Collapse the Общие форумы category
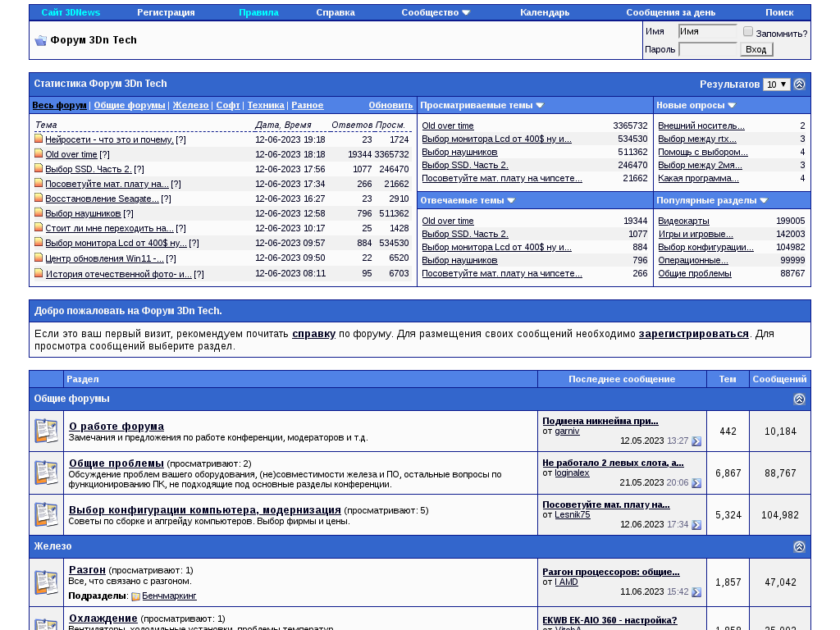Screen dimensions: 840x630 [799, 399]
